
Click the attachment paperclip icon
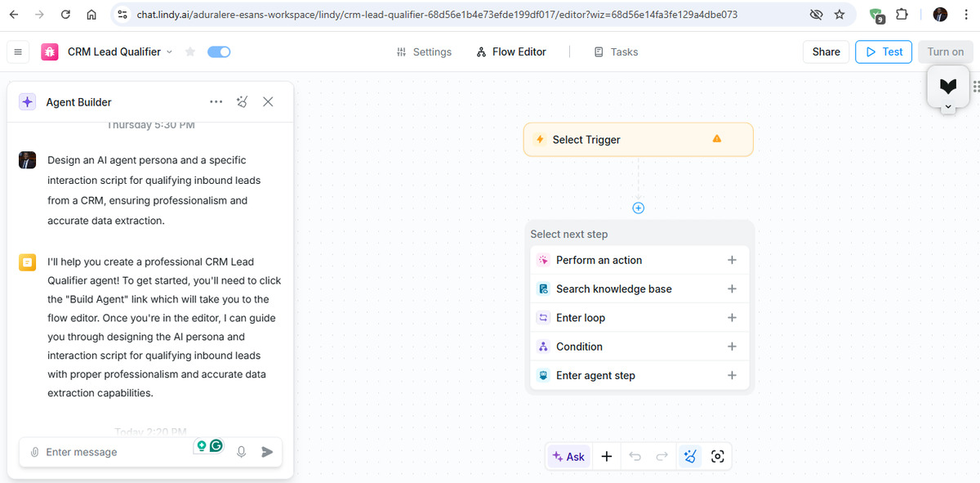point(34,452)
